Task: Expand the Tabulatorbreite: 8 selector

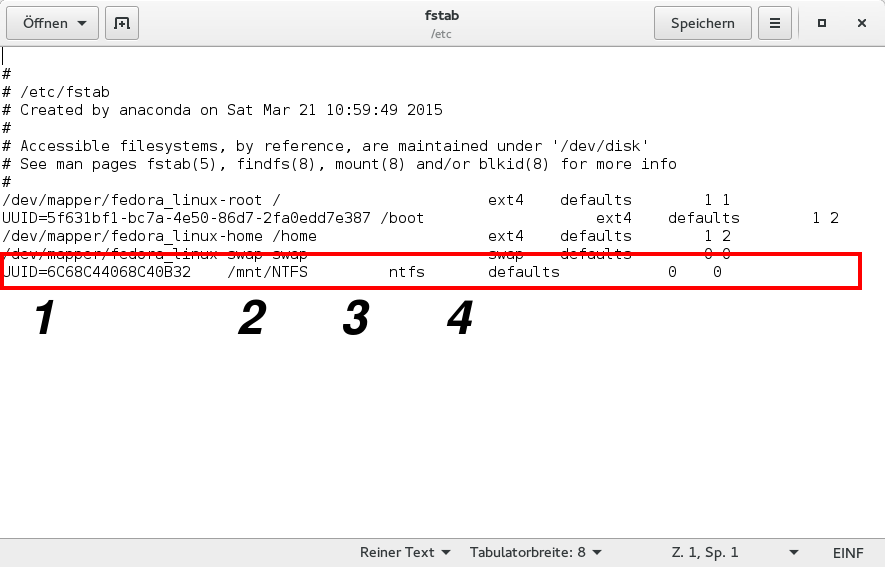Action: [x=535, y=552]
